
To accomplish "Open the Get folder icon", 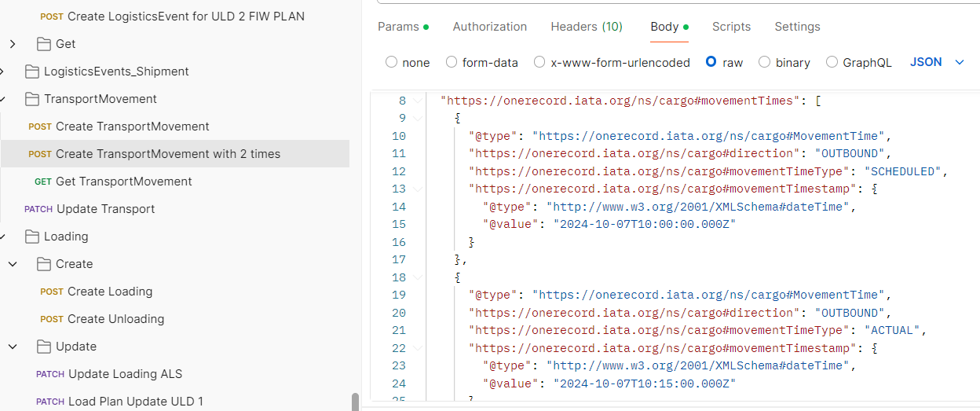I will (x=44, y=44).
